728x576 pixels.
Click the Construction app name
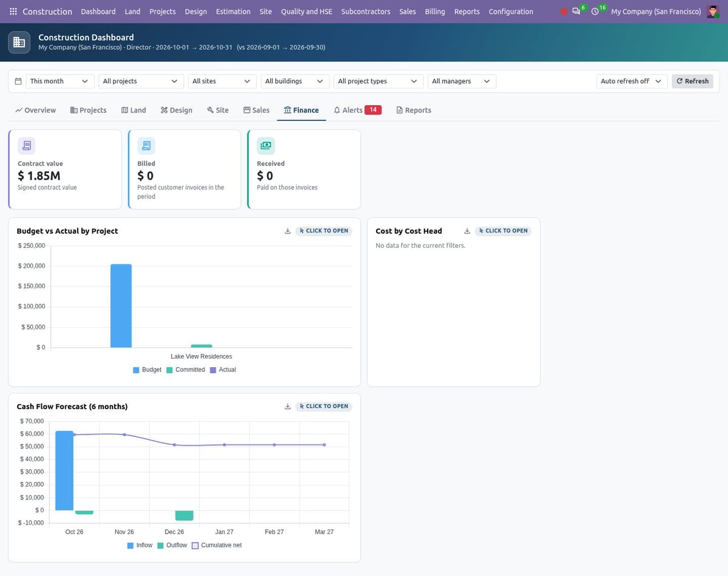click(x=47, y=12)
